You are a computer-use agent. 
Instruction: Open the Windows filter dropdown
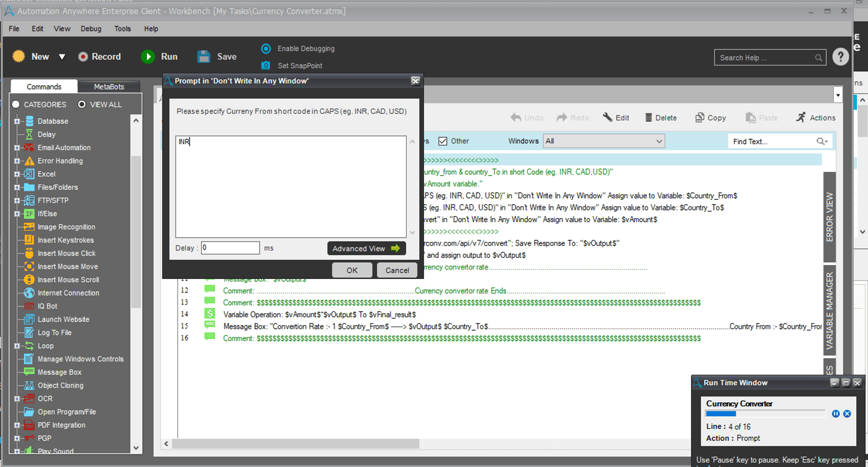(x=604, y=141)
